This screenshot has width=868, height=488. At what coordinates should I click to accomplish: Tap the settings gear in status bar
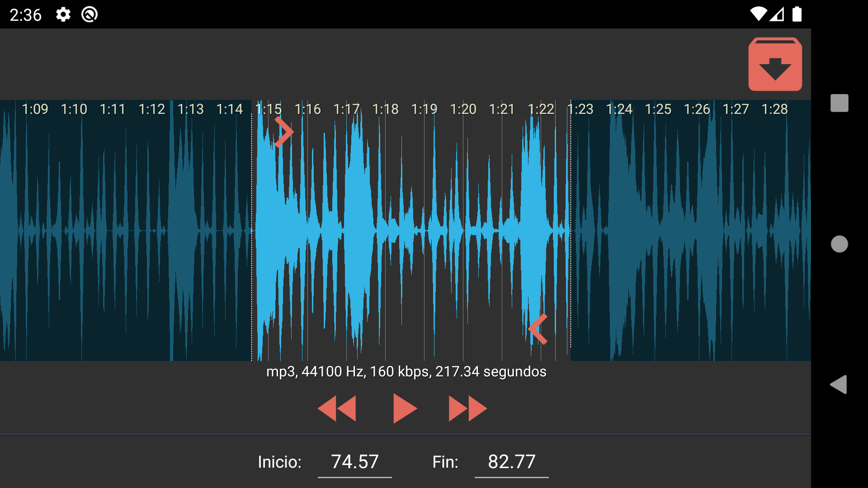(x=63, y=14)
